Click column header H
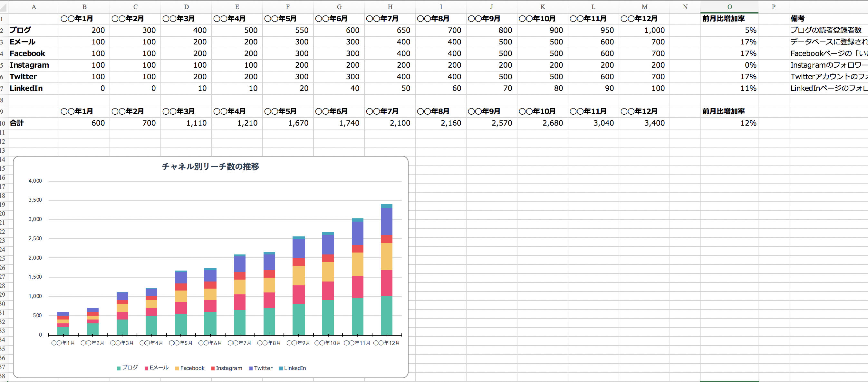The image size is (868, 382). coord(390,7)
